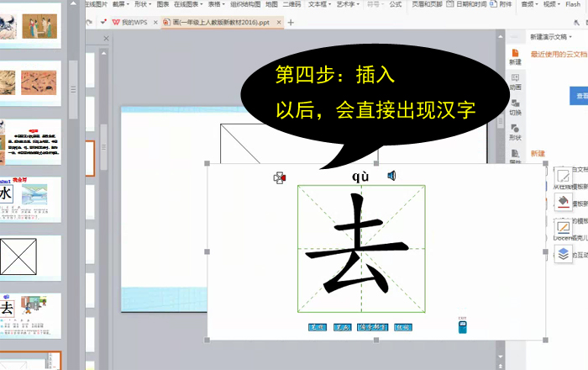Viewport: 588px width, 370px height.
Task: Click the layers stack floating icon
Action: pyautogui.click(x=563, y=252)
